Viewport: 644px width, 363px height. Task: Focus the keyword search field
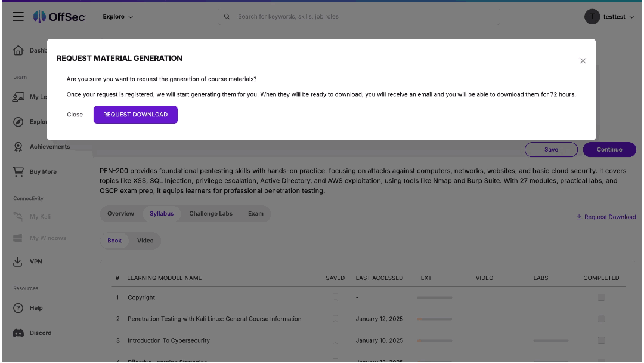358,17
